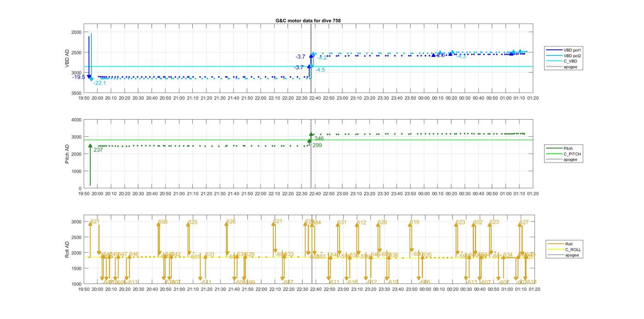
Task: Click the '646' roll annotation
Action: tap(134, 254)
